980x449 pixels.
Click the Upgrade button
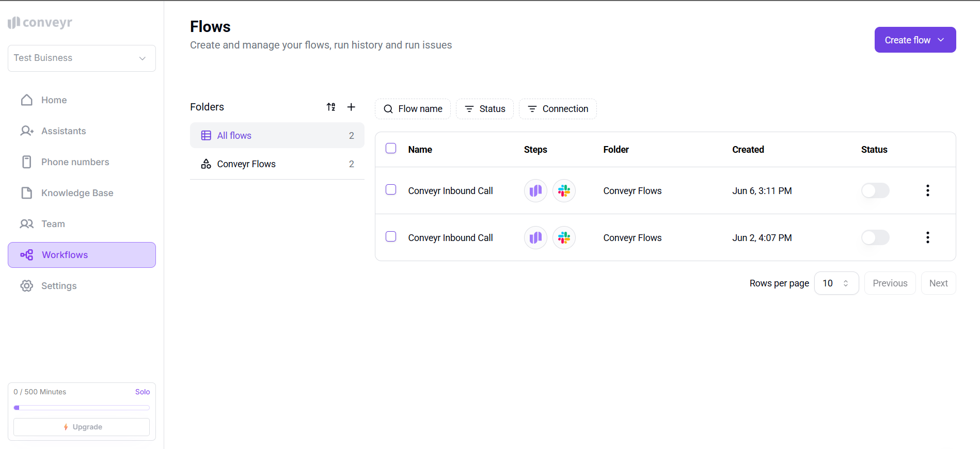(x=82, y=427)
